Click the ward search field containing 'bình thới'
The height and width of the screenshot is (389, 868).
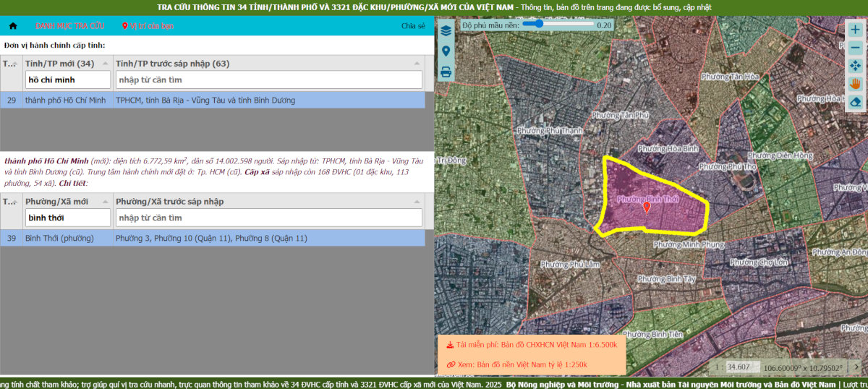click(x=68, y=218)
